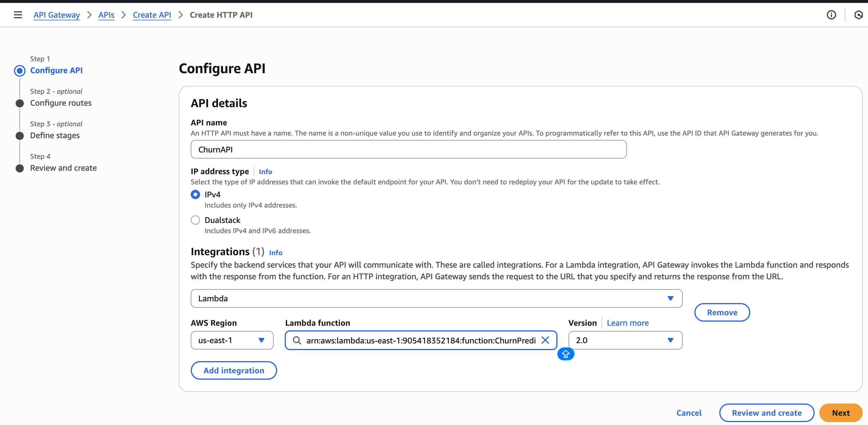Select the IPv4 radio button
The width and height of the screenshot is (868, 425).
[195, 194]
